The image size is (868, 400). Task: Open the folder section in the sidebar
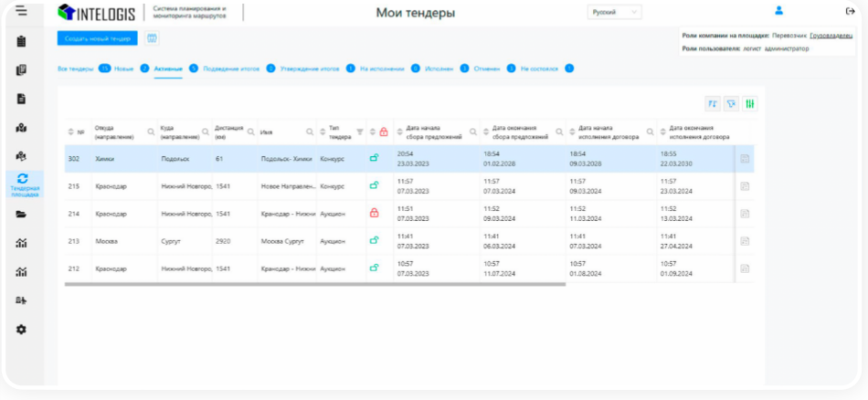tap(21, 215)
